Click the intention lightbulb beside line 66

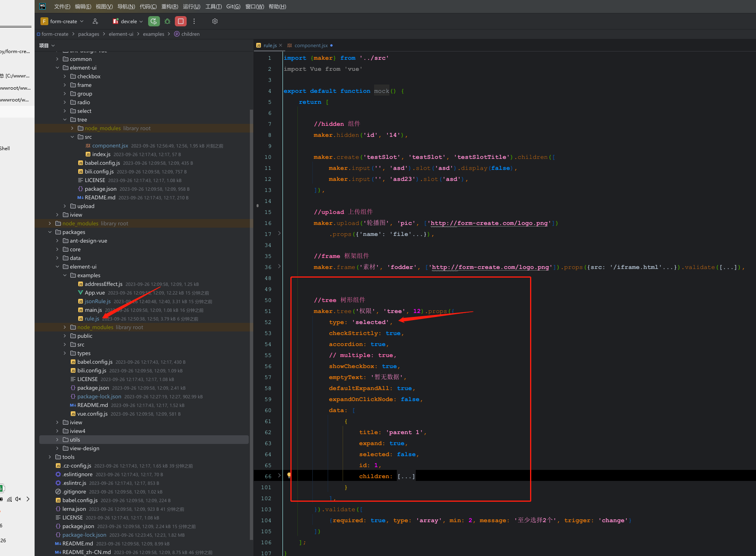289,475
